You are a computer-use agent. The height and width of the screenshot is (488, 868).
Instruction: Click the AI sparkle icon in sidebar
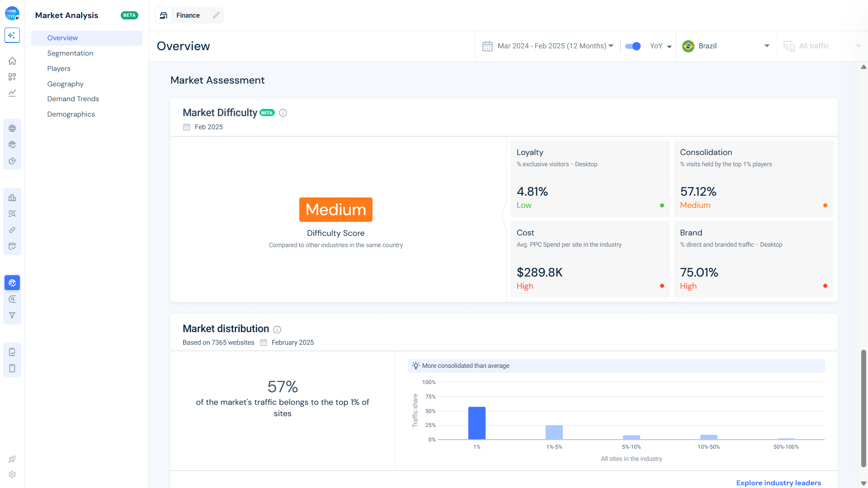pyautogui.click(x=12, y=35)
